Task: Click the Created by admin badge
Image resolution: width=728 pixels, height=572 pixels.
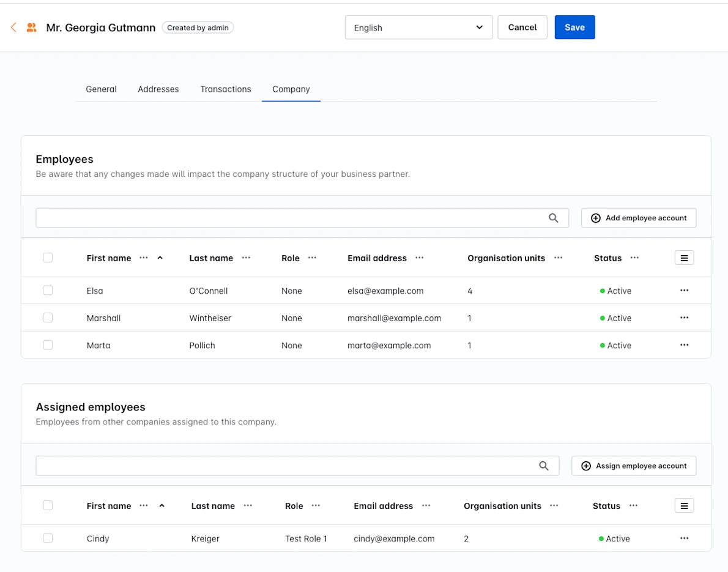Action: (198, 28)
